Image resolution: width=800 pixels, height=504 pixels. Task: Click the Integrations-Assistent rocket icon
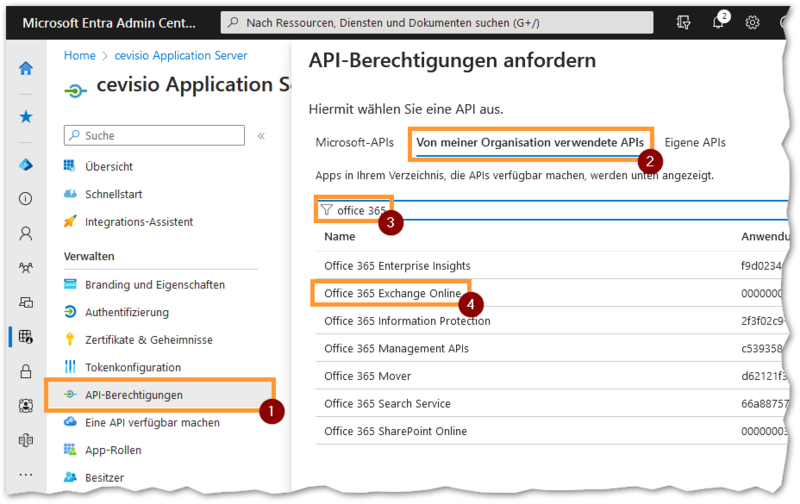[x=70, y=221]
